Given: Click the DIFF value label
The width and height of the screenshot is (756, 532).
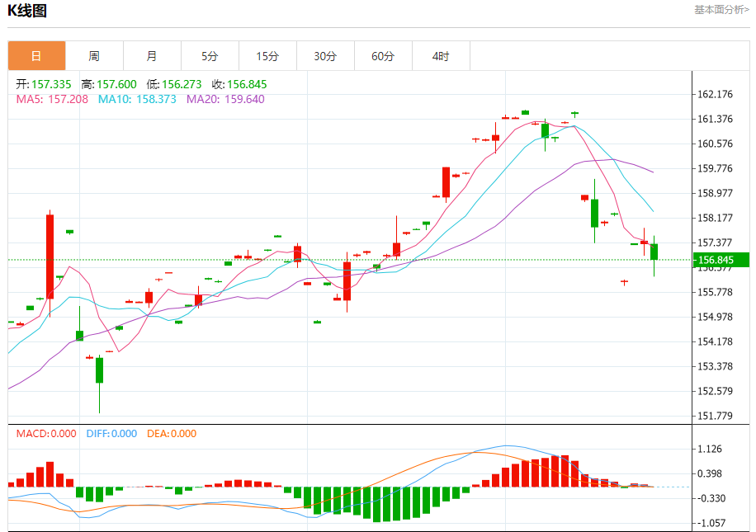Looking at the screenshot, I should tap(111, 433).
